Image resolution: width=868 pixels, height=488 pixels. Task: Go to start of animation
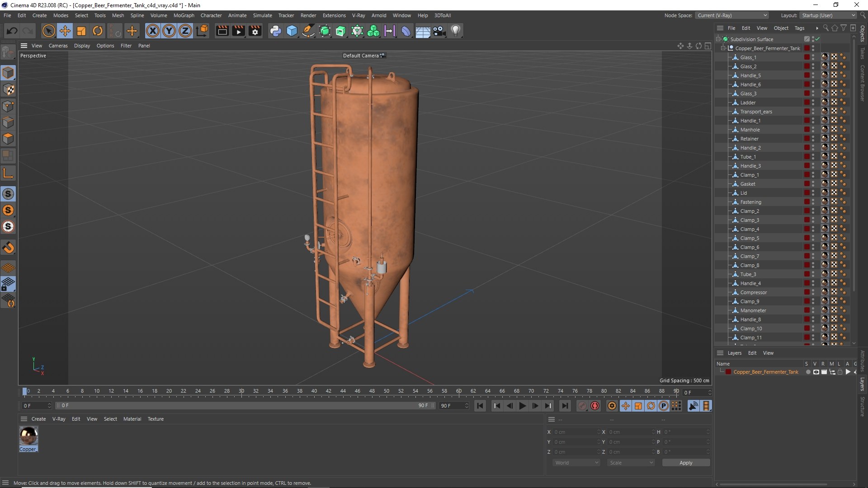point(480,406)
